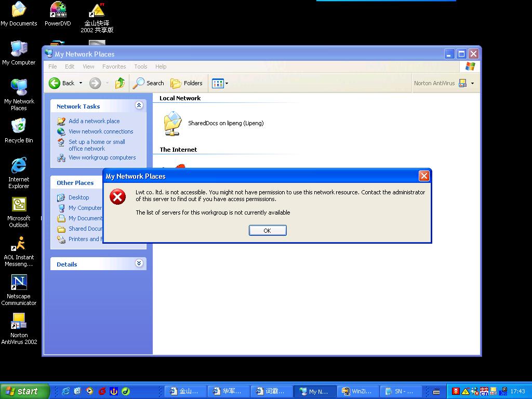
Task: Maximize the My Network Places window
Action: tap(461, 54)
